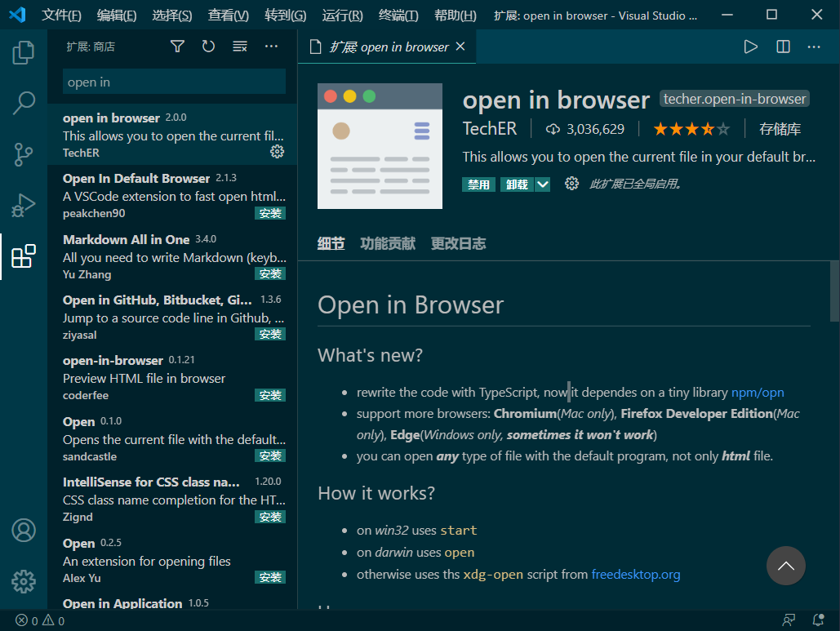840x631 pixels.
Task: Open the freedesktop.org link
Action: pos(636,575)
